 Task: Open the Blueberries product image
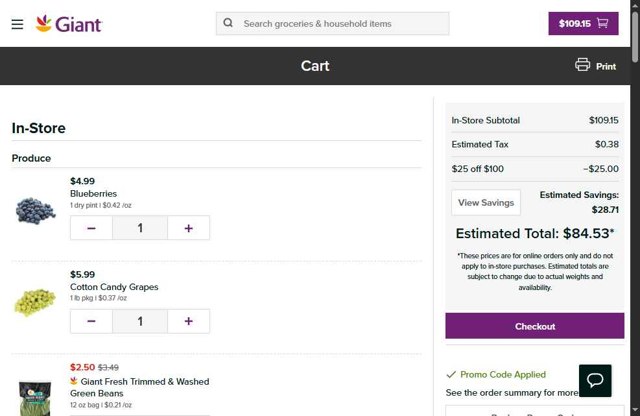coord(36,211)
